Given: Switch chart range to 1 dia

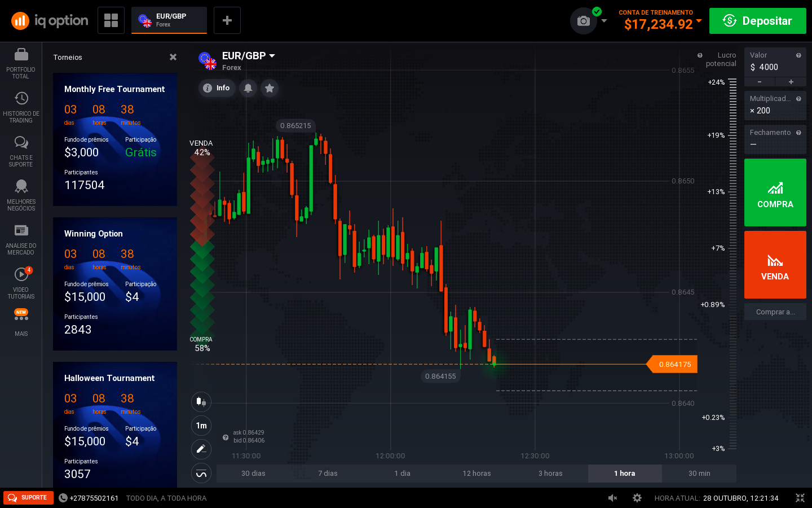Looking at the screenshot, I should (x=402, y=474).
